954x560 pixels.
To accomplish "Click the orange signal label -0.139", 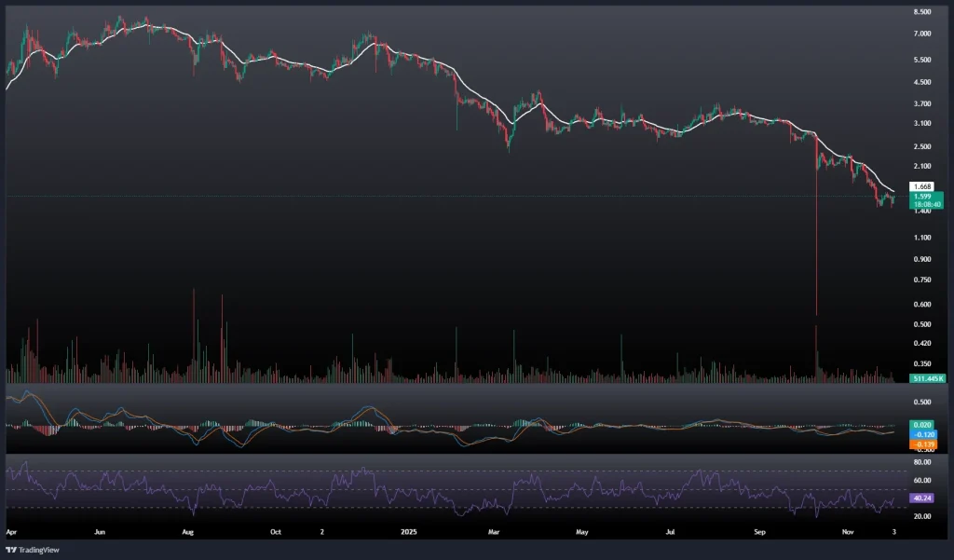I will 923,443.
